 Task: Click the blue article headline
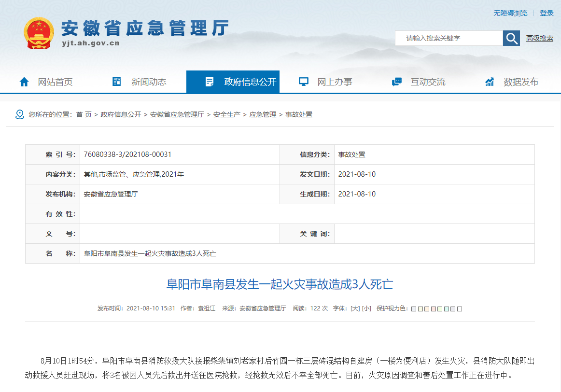coord(280,284)
